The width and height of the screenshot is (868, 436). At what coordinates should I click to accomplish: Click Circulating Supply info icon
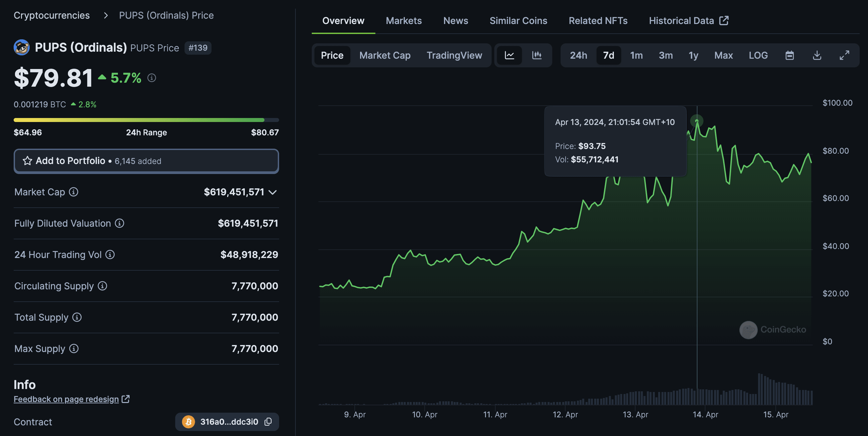[x=103, y=286]
